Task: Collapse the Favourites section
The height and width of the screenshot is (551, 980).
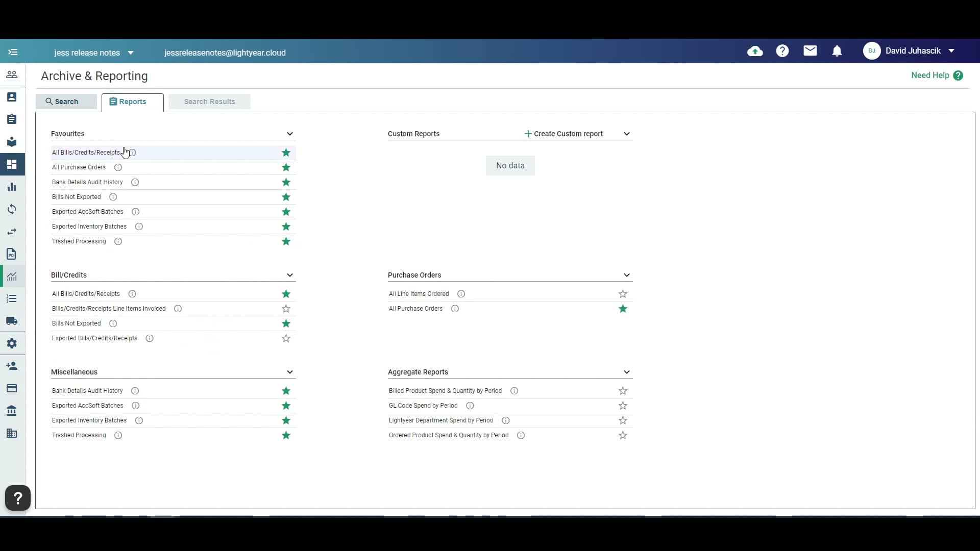Action: click(289, 134)
